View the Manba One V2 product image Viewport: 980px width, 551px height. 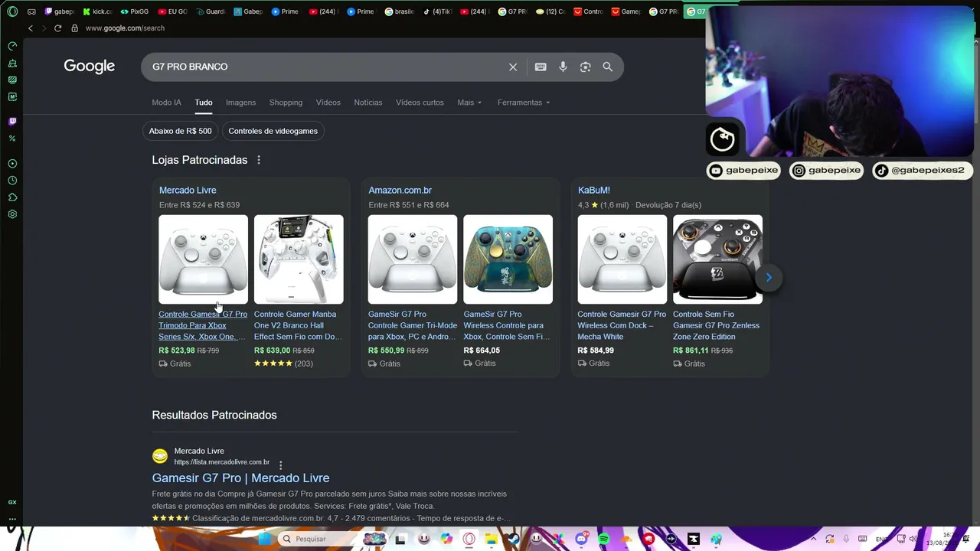point(299,259)
